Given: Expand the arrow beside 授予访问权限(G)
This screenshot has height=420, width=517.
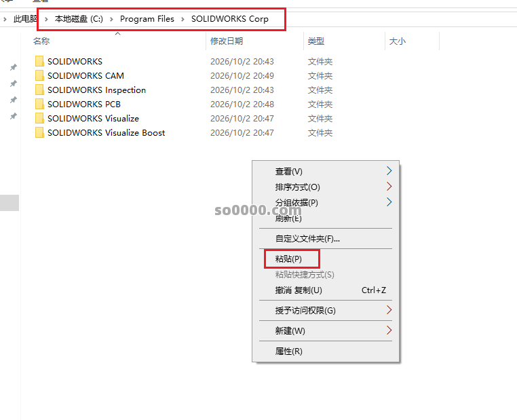Looking at the screenshot, I should pyautogui.click(x=389, y=310).
